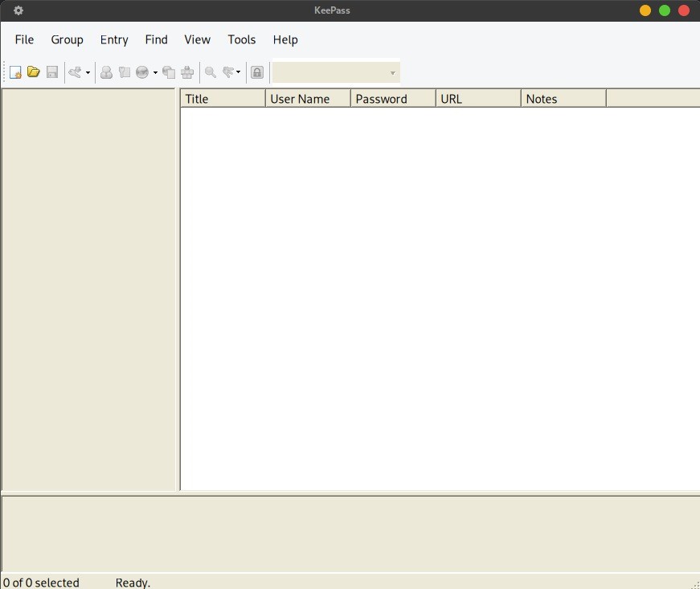Expand the Add Entry dropdown arrow

(x=88, y=73)
